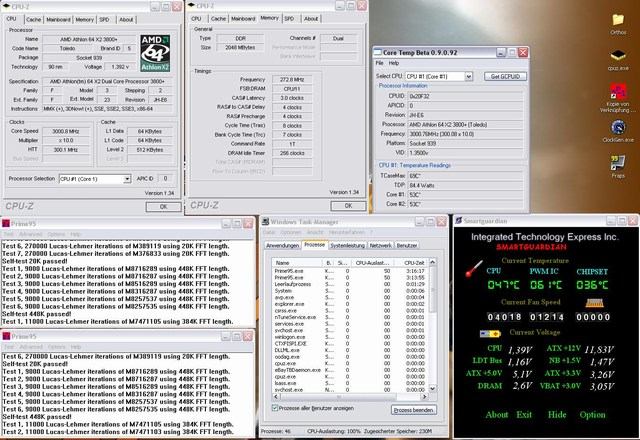Click the Smartguardian fan speed icon

(595, 303)
